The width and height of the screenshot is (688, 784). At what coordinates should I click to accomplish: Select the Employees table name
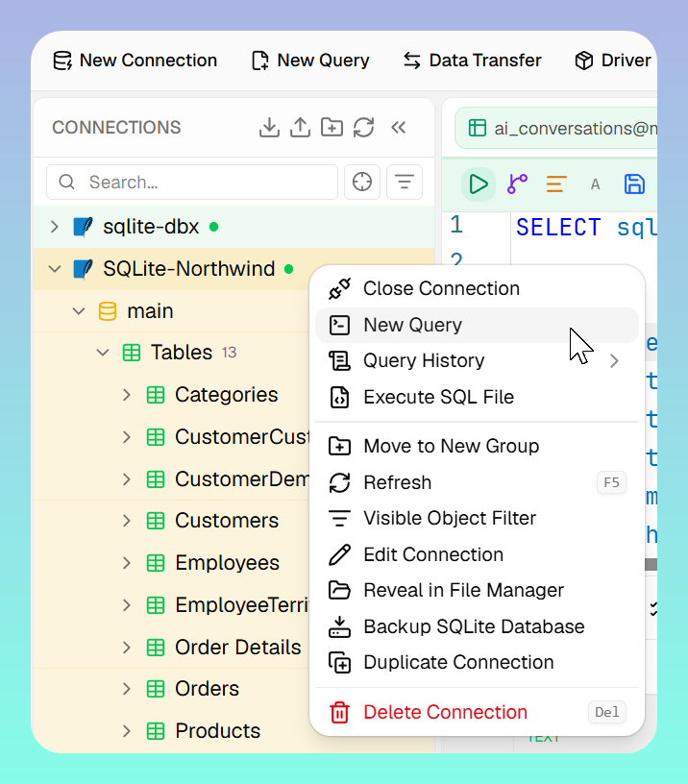(227, 563)
